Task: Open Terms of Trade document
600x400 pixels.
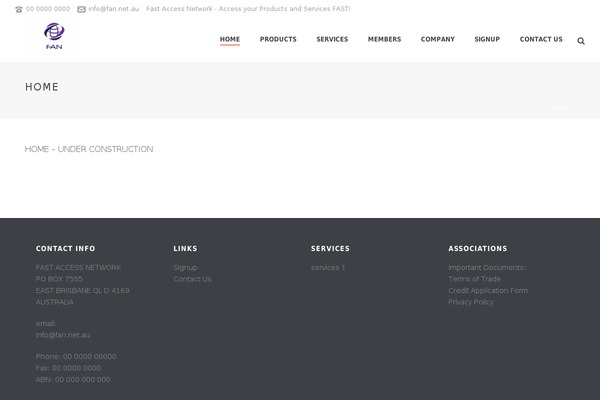Action: 474,279
